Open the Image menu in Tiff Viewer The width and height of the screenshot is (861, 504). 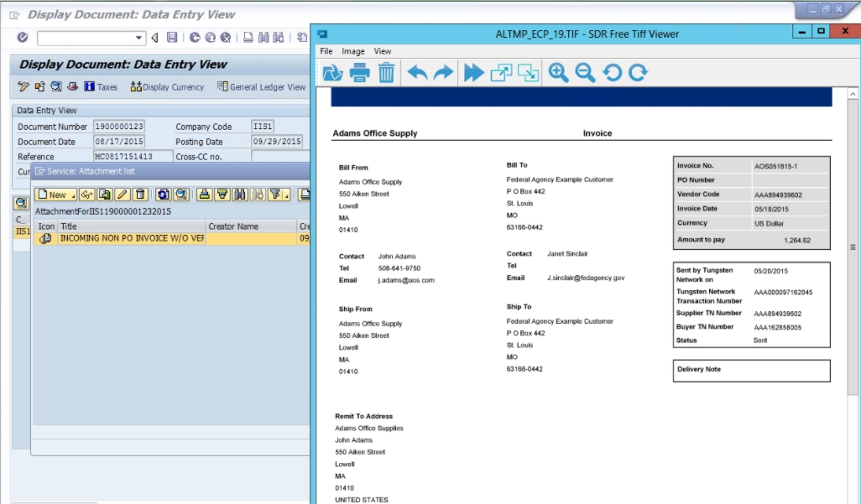point(353,51)
